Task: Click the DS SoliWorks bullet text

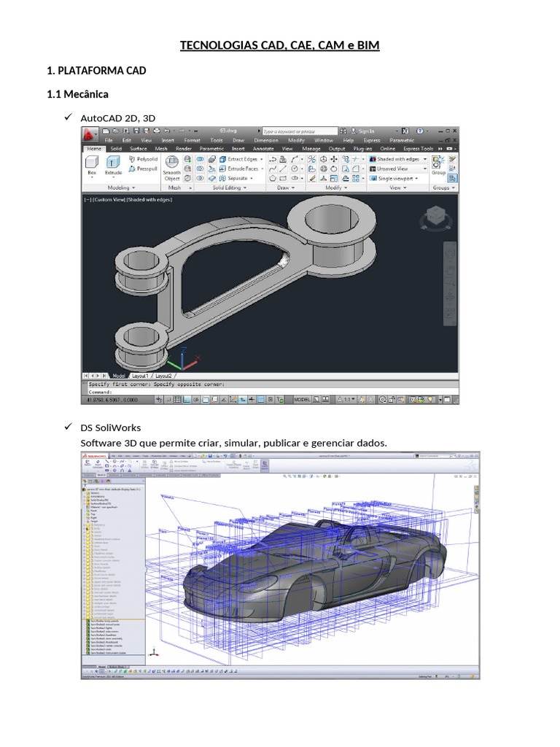Action: (111, 427)
